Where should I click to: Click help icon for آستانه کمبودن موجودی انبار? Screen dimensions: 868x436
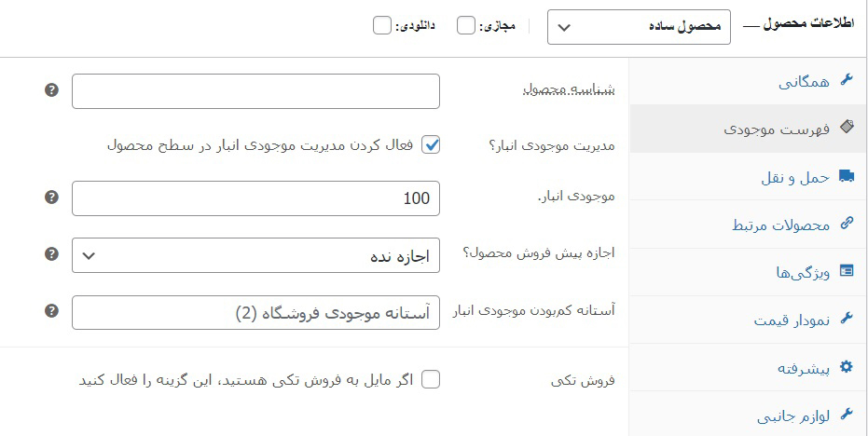tap(51, 311)
